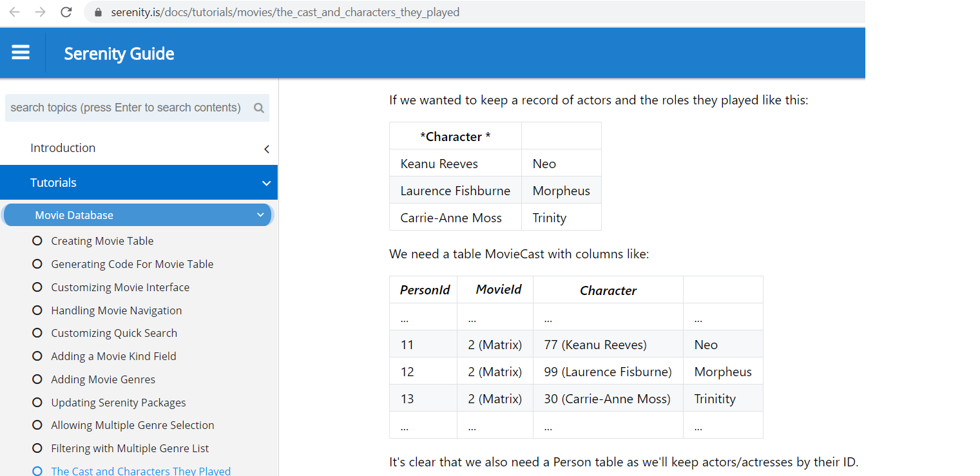Image resolution: width=980 pixels, height=476 pixels.
Task: Click the search magnifier icon
Action: pos(258,108)
